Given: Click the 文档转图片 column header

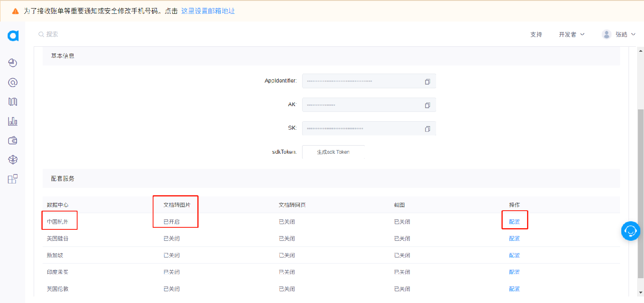Looking at the screenshot, I should [177, 205].
